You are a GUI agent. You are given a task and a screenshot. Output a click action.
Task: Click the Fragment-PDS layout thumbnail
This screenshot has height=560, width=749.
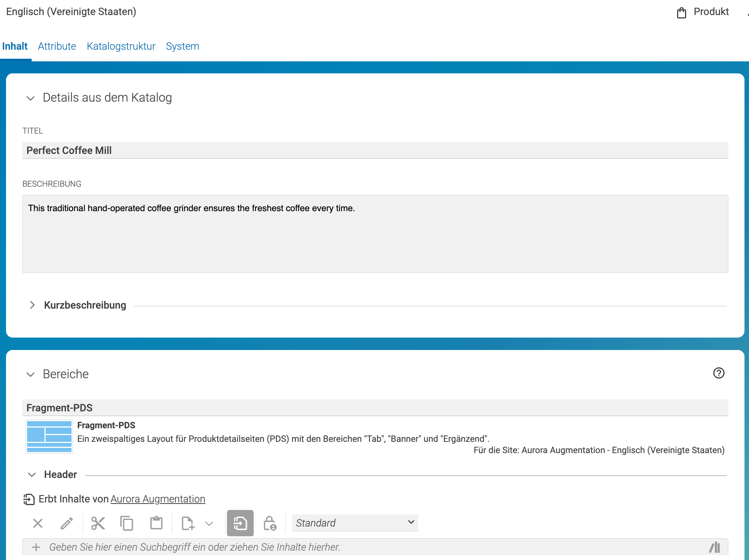[49, 437]
